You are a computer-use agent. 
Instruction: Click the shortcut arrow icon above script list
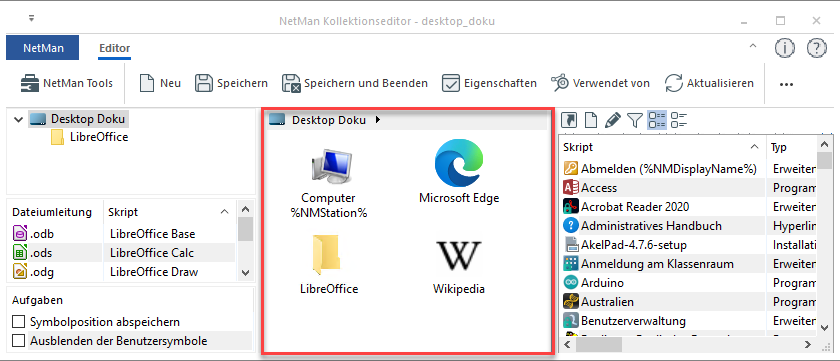click(568, 120)
